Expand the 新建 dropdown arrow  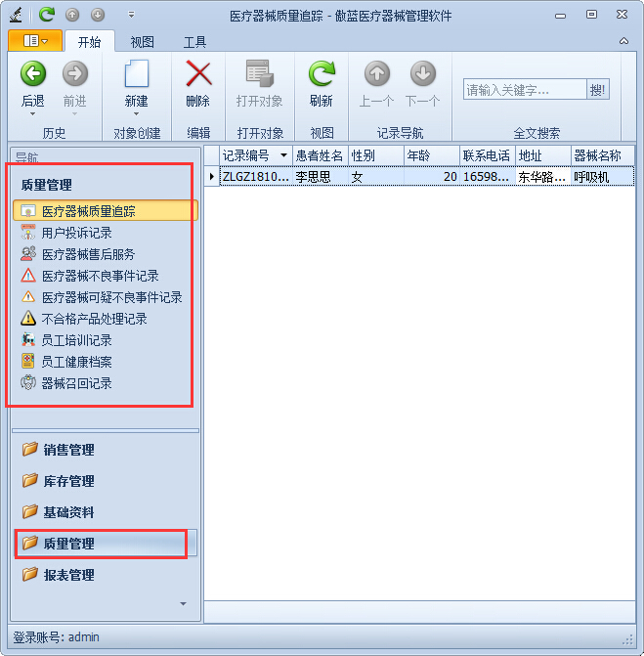(x=136, y=114)
